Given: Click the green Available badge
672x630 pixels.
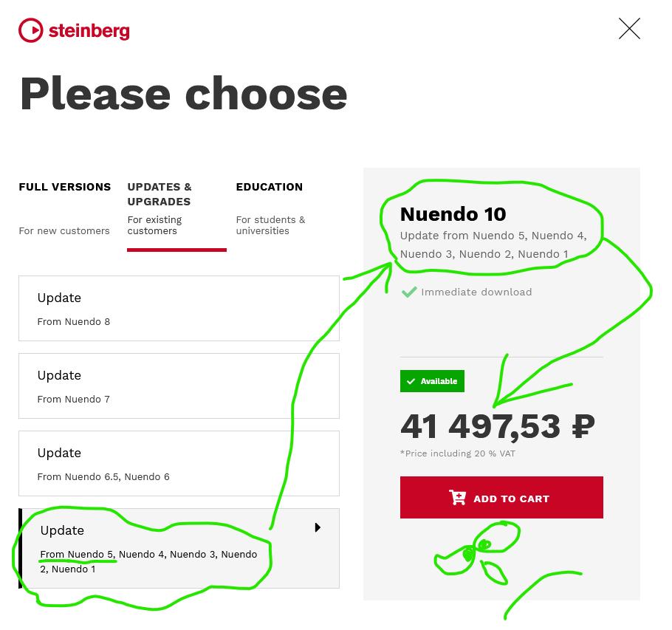Looking at the screenshot, I should click(432, 381).
